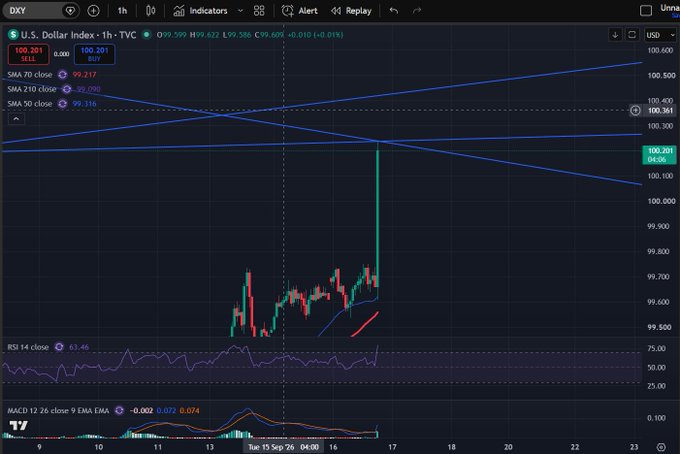Click the U.S. Dollar Index title
Screen dimensions: 680x454
[x=57, y=35]
